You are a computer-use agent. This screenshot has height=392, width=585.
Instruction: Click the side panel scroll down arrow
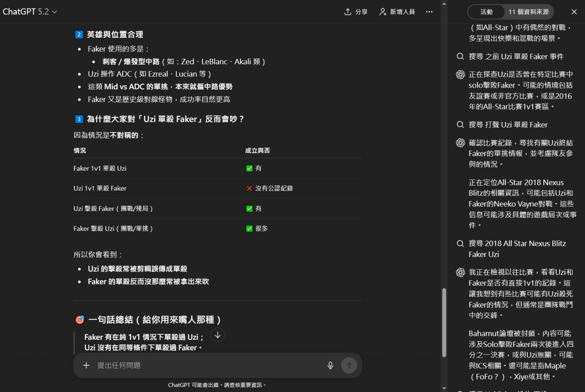(444, 388)
